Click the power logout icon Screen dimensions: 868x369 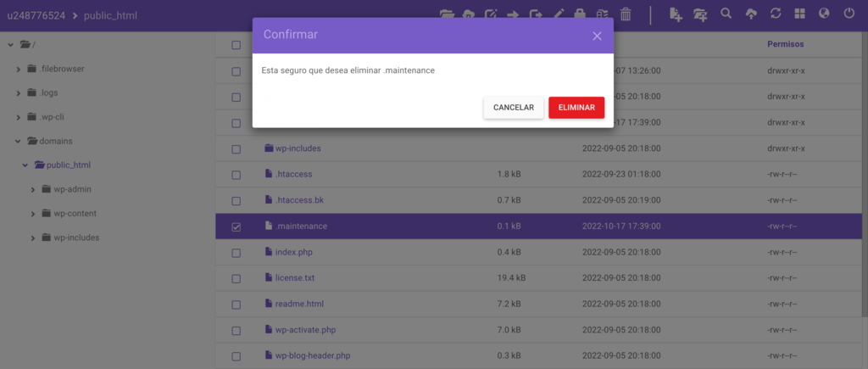click(849, 14)
